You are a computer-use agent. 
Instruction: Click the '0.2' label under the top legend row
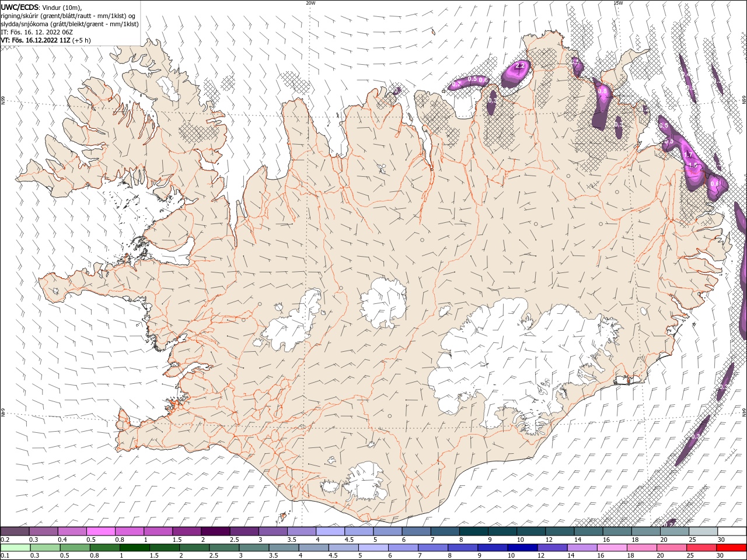point(5,540)
